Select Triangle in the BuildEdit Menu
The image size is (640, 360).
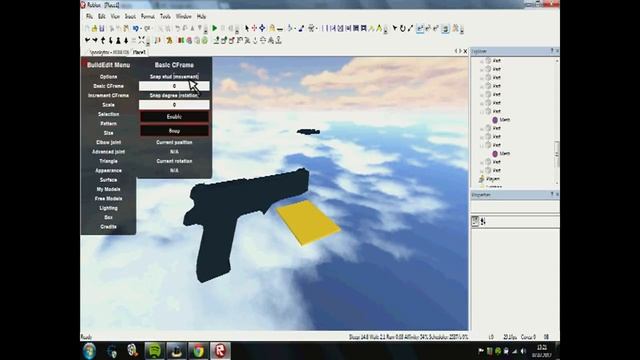click(x=109, y=161)
